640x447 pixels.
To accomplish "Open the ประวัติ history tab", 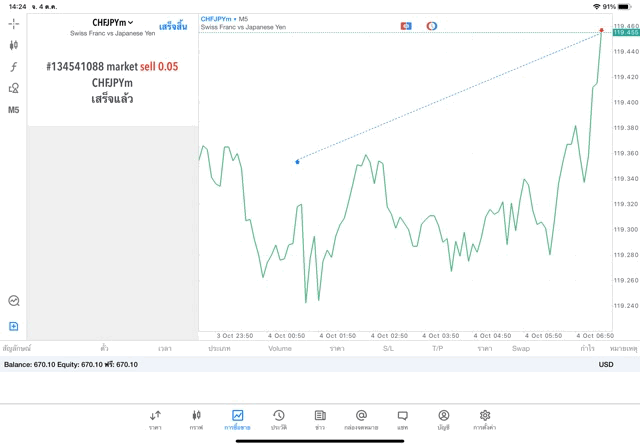I will (x=278, y=419).
